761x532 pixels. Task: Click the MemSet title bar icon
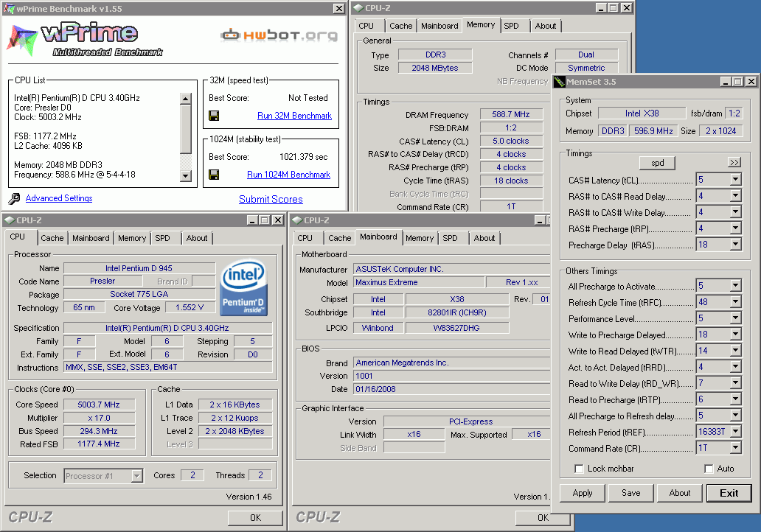click(560, 82)
